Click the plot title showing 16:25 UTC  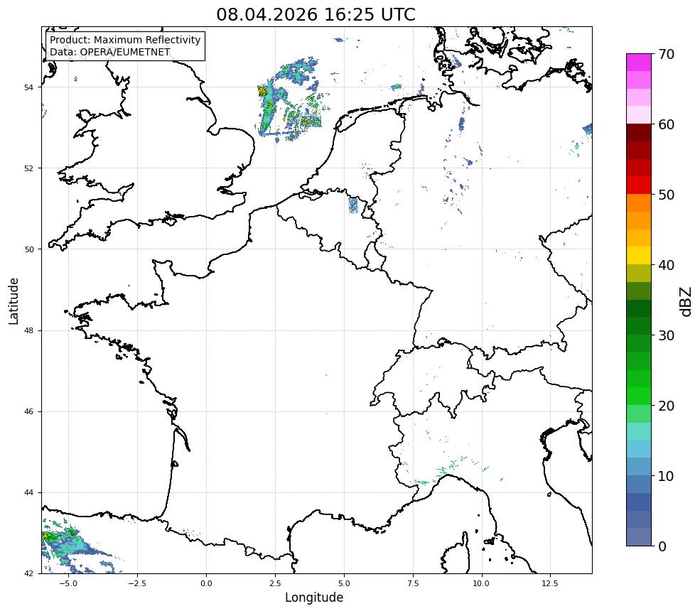316,14
